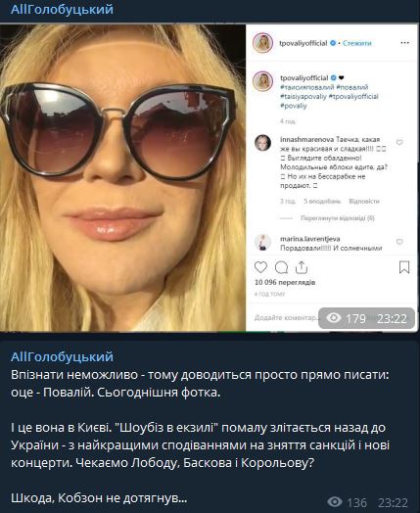This screenshot has height=513, width=420.
Task: Open the sunglasses selfie photo
Action: pyautogui.click(x=122, y=177)
